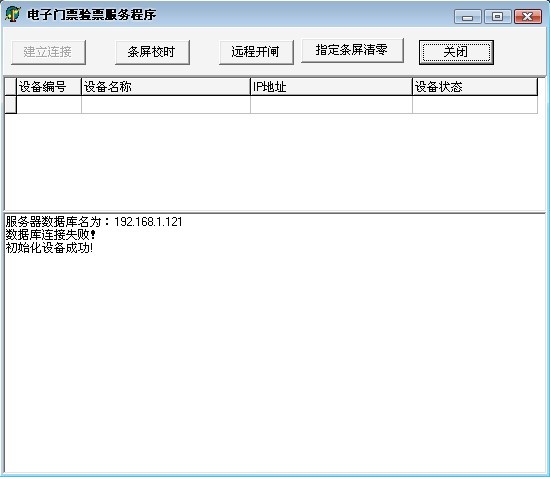Click the 设备状态 column header
Viewport: 550px width, 477px height.
pos(475,87)
